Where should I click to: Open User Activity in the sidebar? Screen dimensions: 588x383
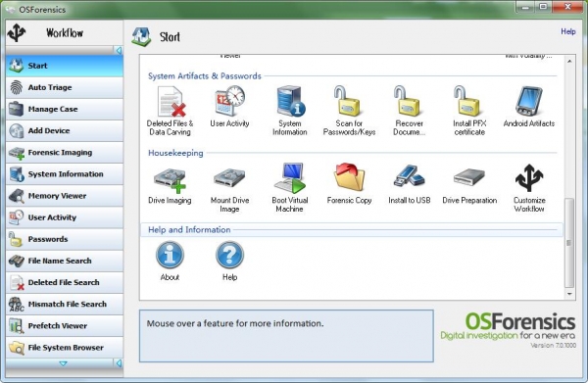point(65,217)
